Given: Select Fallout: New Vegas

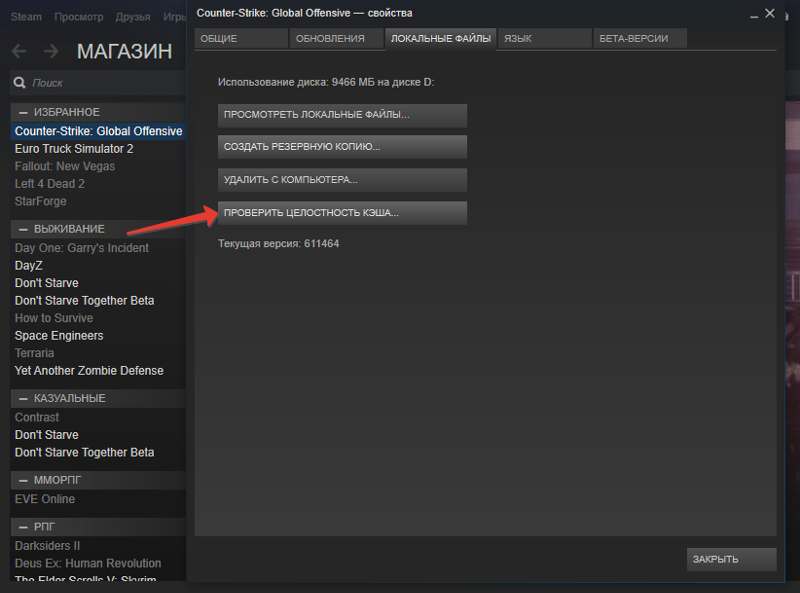Looking at the screenshot, I should tap(65, 166).
